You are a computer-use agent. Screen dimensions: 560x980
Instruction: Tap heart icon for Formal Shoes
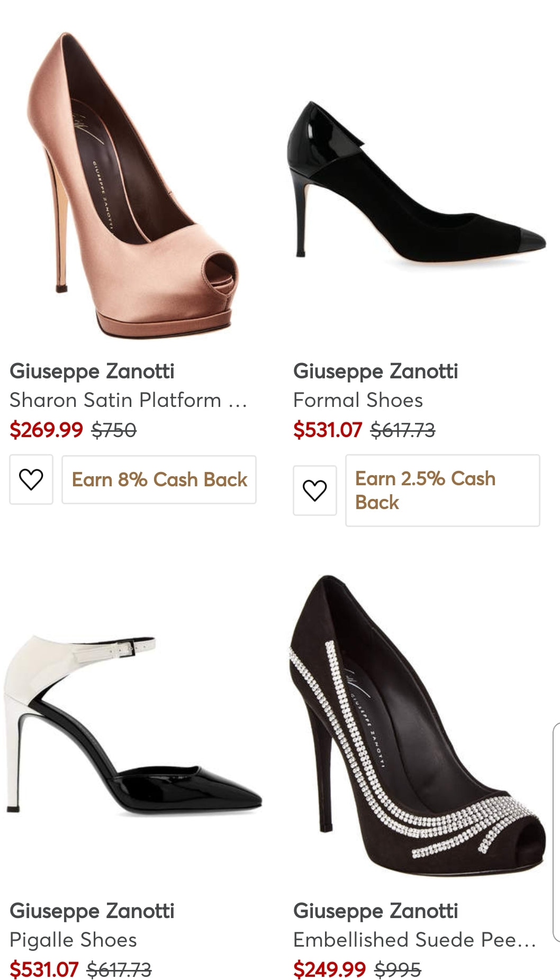click(315, 491)
